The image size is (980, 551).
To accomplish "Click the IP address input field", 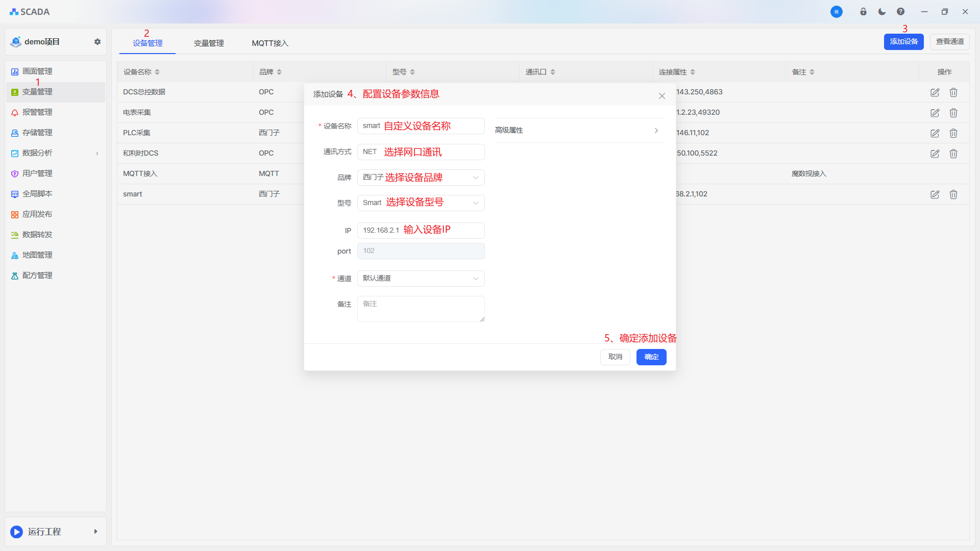I will click(421, 231).
